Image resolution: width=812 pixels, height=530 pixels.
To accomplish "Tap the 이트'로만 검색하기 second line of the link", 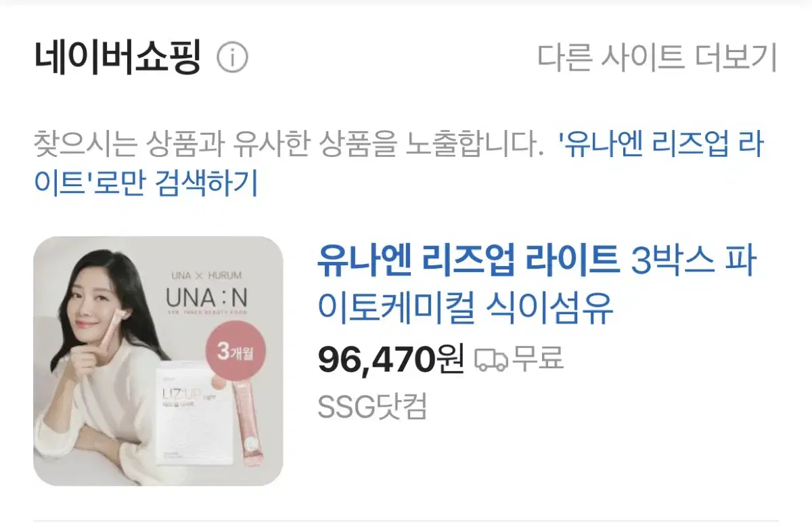I will coord(146,183).
